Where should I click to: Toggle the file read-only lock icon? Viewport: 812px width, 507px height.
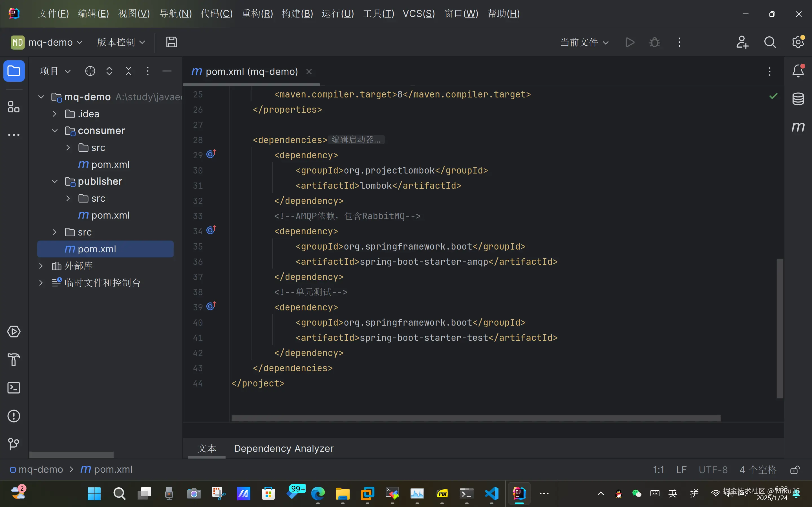tap(795, 470)
